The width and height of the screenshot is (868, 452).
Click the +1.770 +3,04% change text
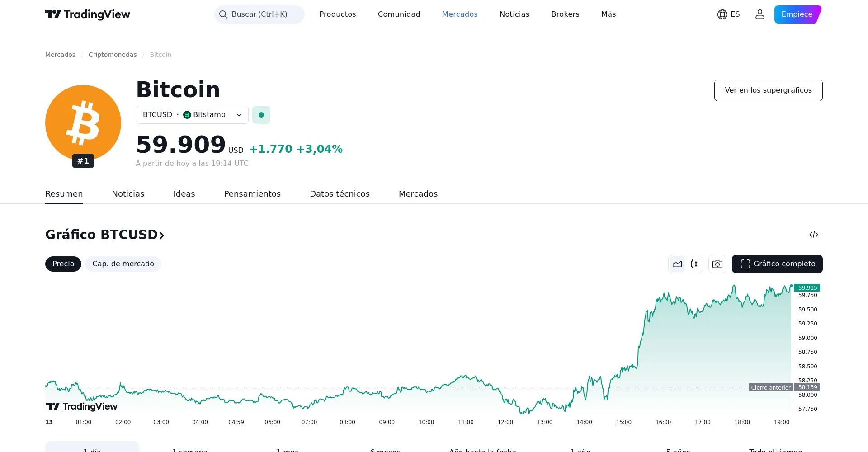[x=296, y=149]
